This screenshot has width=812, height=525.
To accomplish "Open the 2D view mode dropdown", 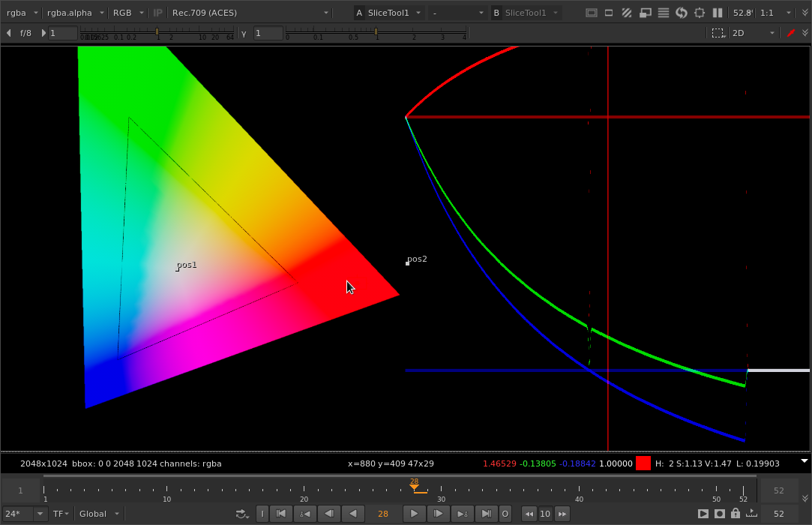I will pyautogui.click(x=754, y=33).
